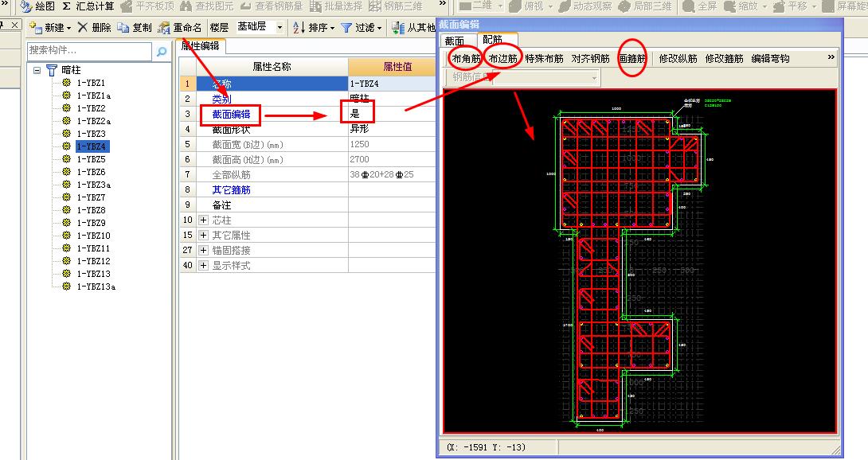The width and height of the screenshot is (868, 460).
Task: Click the 重命名 rename icon
Action: tap(164, 27)
